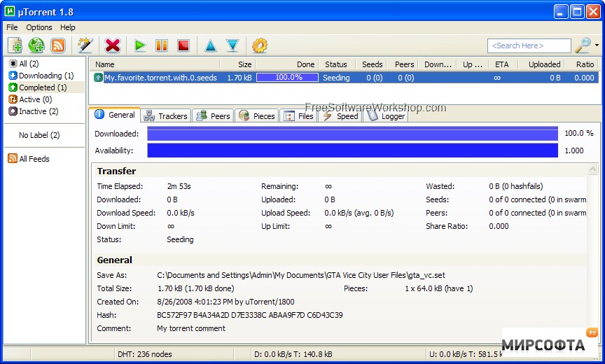The height and width of the screenshot is (364, 605).
Task: Click DHT: 236 nodes in status bar
Action: coord(145,354)
